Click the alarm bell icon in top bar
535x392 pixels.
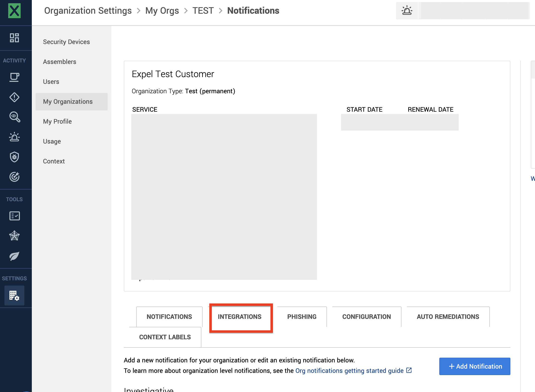(x=407, y=10)
